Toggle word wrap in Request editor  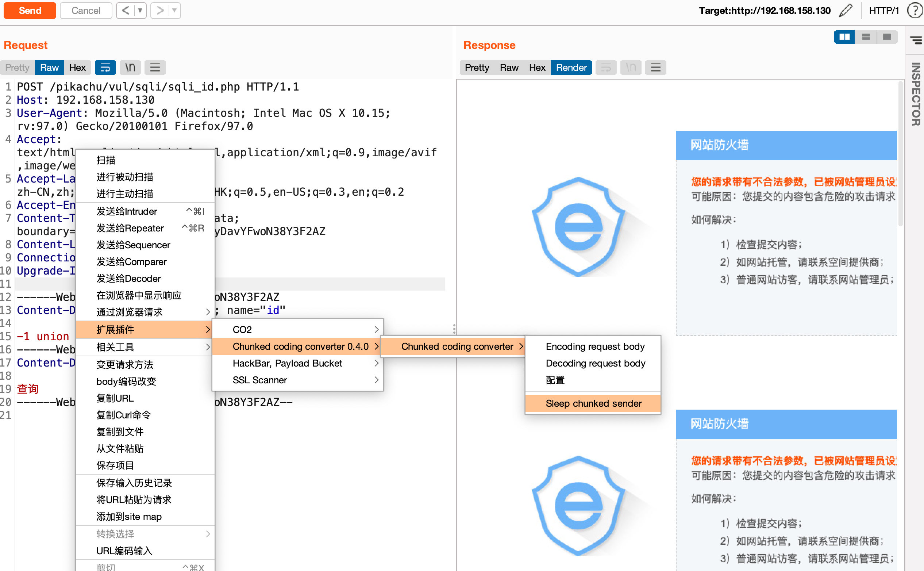click(x=105, y=68)
